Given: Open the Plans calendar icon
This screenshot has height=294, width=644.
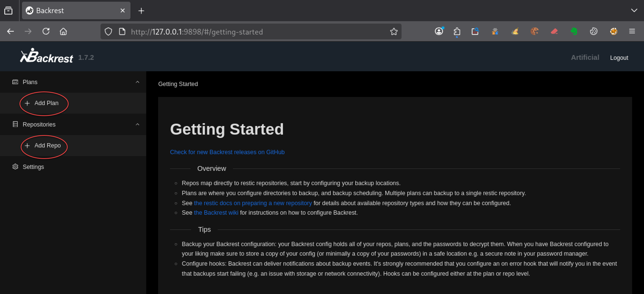Looking at the screenshot, I should pos(15,82).
